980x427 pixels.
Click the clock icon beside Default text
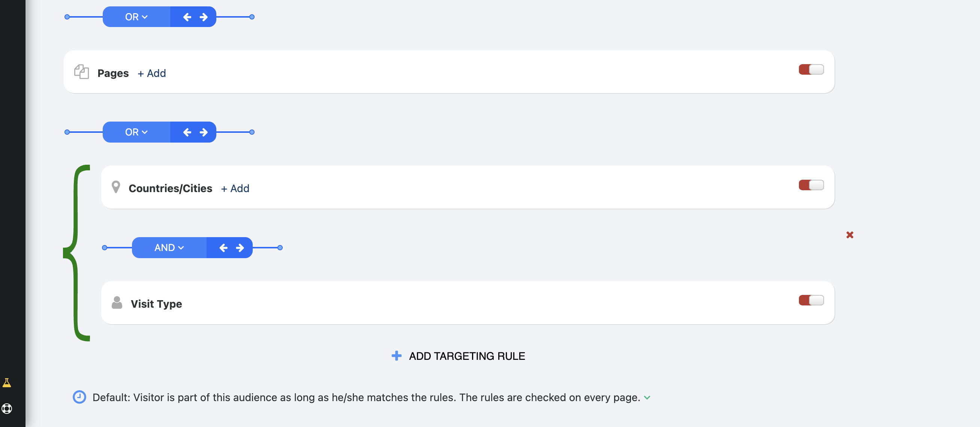click(79, 397)
